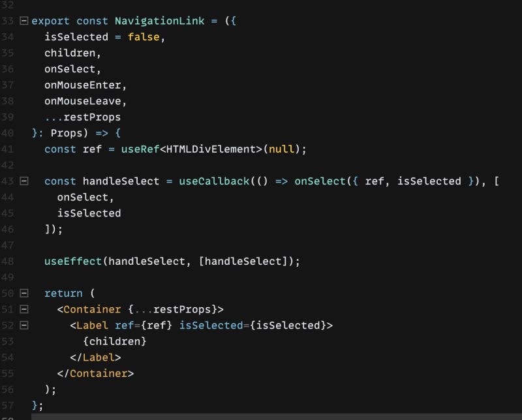Click the 'false' default value for isSelected
Viewport: 522px width, 420px height.
[x=144, y=37]
